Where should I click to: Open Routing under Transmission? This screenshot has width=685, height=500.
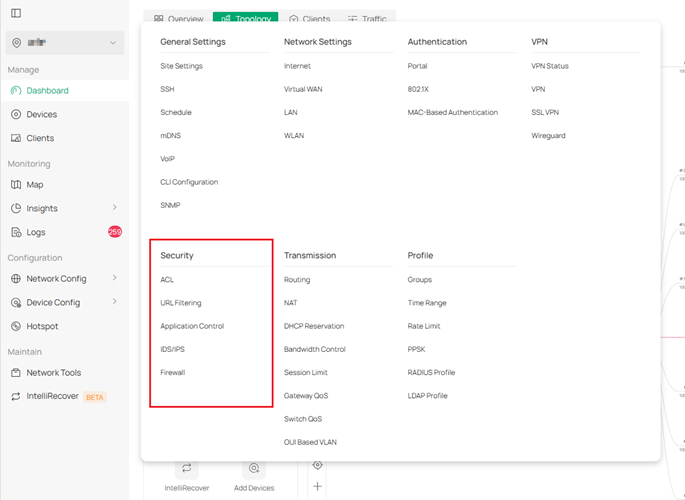pos(297,279)
